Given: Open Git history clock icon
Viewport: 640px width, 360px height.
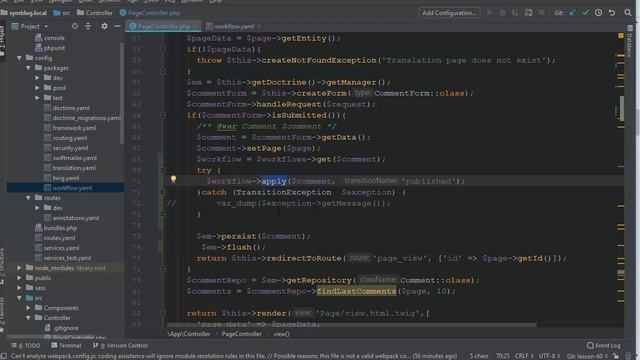Looking at the screenshot, I should 598,13.
